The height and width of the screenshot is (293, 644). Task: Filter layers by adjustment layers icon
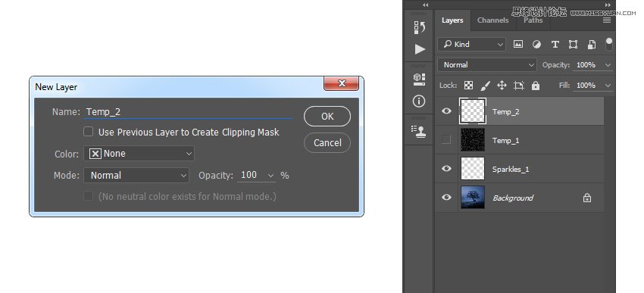pos(536,45)
